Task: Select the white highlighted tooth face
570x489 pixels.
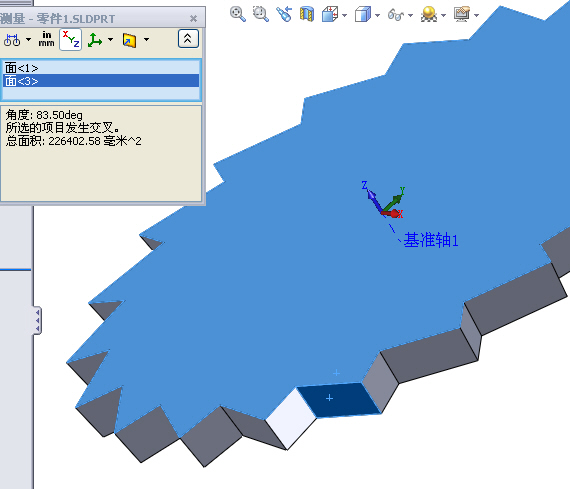Action: tap(292, 418)
